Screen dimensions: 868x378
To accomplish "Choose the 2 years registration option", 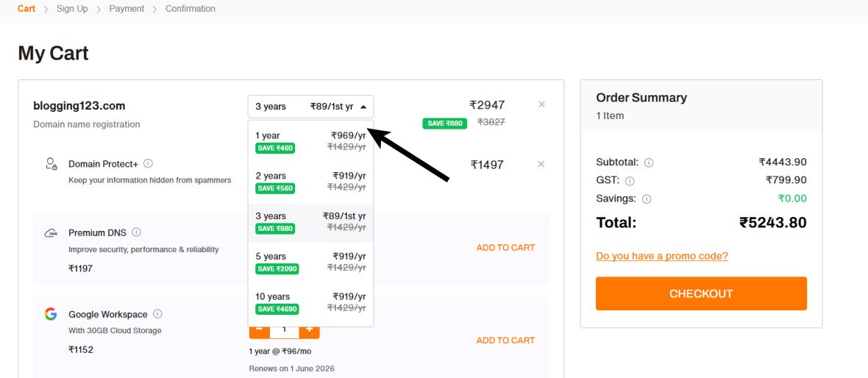I will pyautogui.click(x=310, y=182).
